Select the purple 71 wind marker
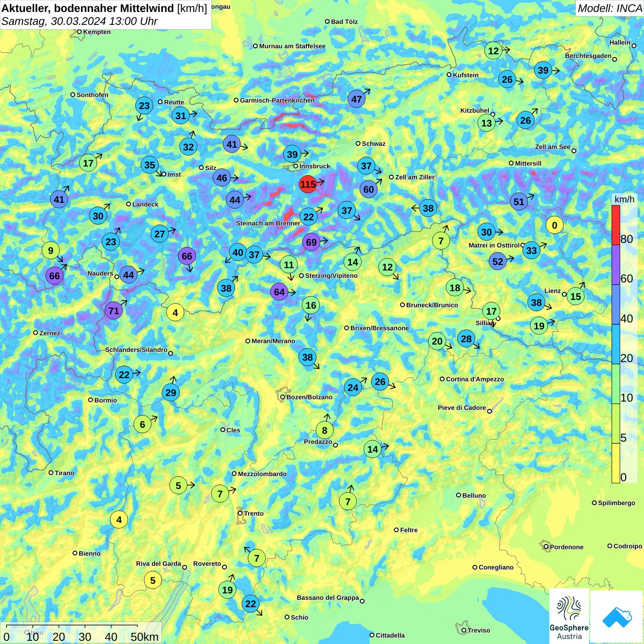644x644 pixels. coord(114,310)
